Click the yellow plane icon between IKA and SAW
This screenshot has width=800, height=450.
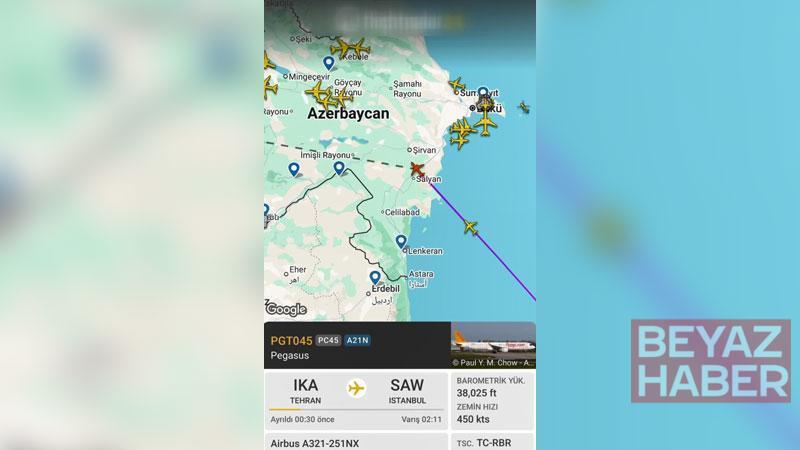(x=356, y=388)
